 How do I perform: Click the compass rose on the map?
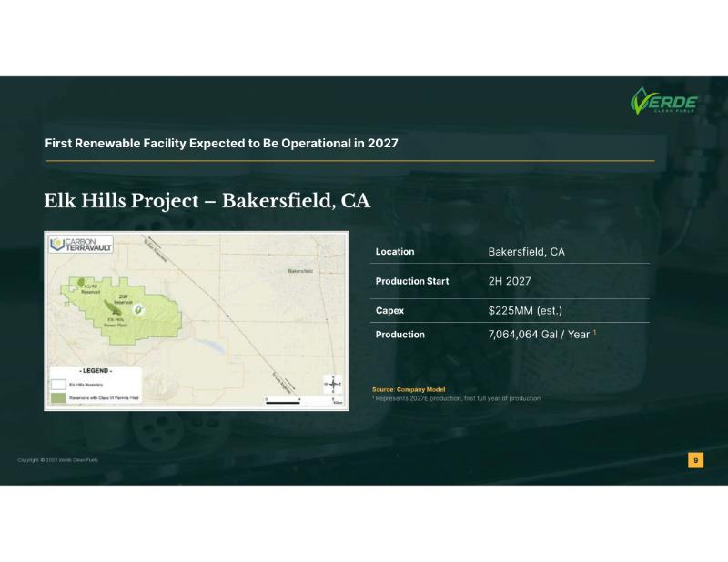(x=332, y=384)
